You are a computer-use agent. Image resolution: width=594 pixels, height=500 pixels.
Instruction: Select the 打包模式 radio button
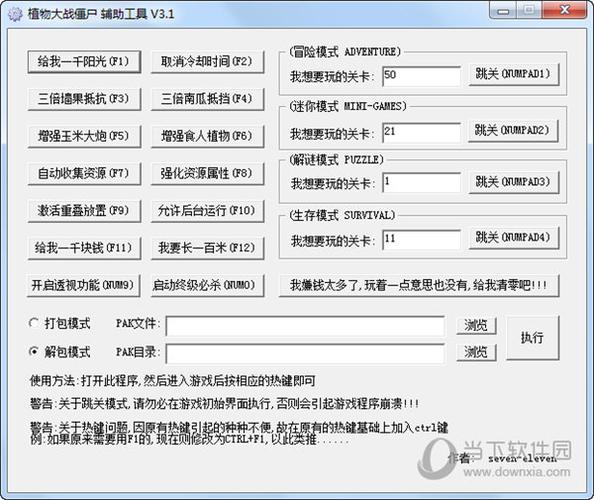(x=34, y=323)
